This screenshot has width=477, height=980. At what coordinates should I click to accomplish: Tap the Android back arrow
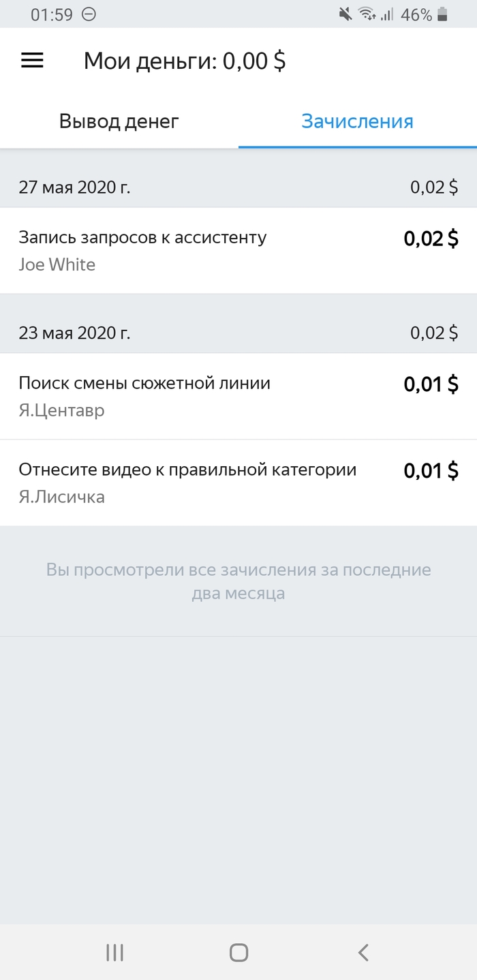[x=363, y=952]
